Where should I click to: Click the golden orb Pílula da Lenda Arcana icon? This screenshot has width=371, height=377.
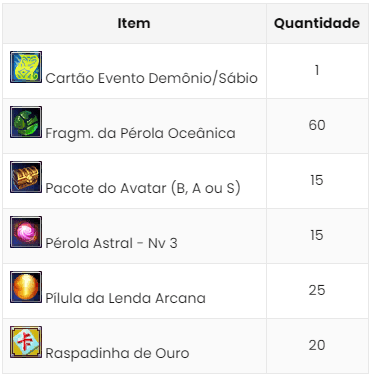click(x=26, y=287)
